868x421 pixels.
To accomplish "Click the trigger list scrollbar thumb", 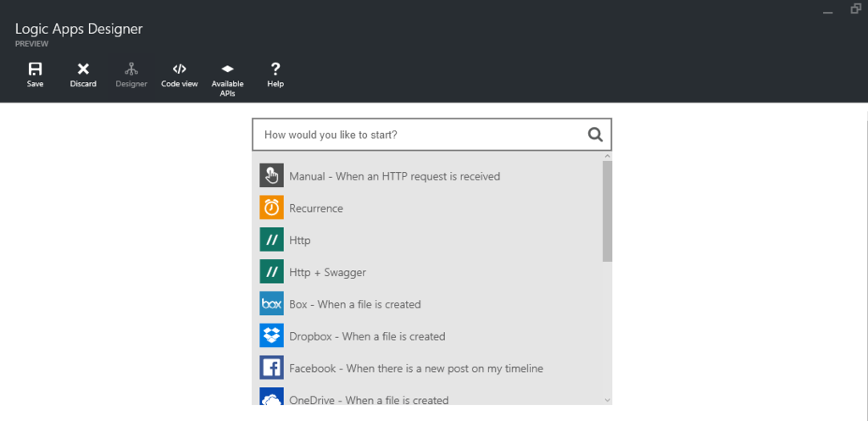I will (x=607, y=211).
